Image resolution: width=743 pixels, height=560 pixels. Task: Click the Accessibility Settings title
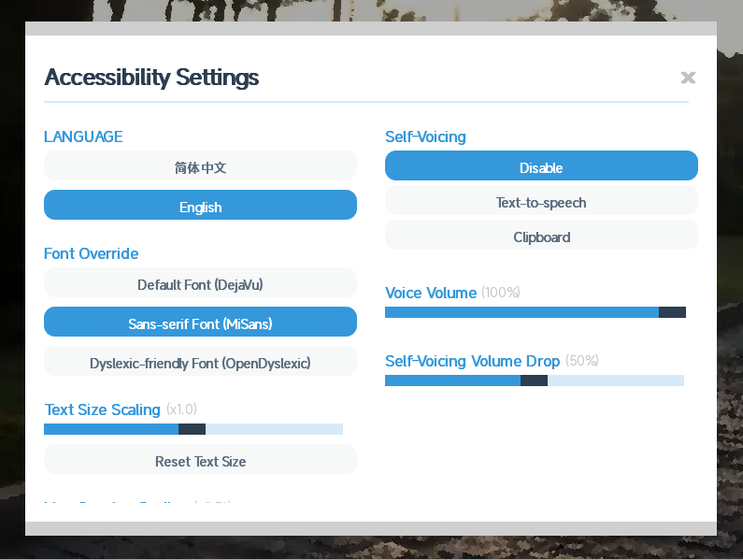click(151, 78)
